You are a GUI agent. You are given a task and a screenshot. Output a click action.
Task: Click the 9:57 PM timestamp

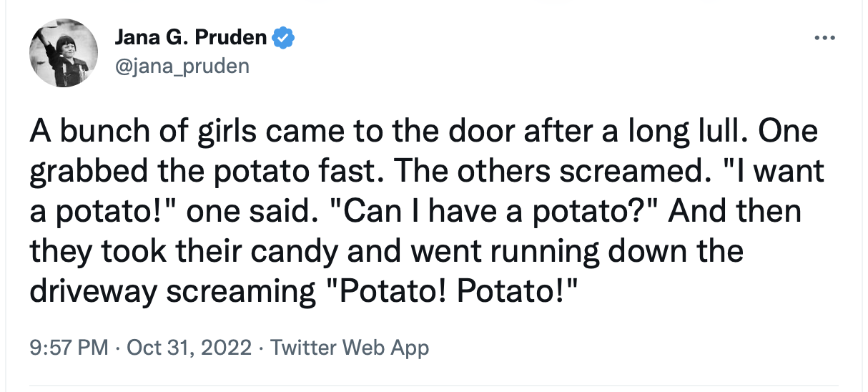pos(69,348)
